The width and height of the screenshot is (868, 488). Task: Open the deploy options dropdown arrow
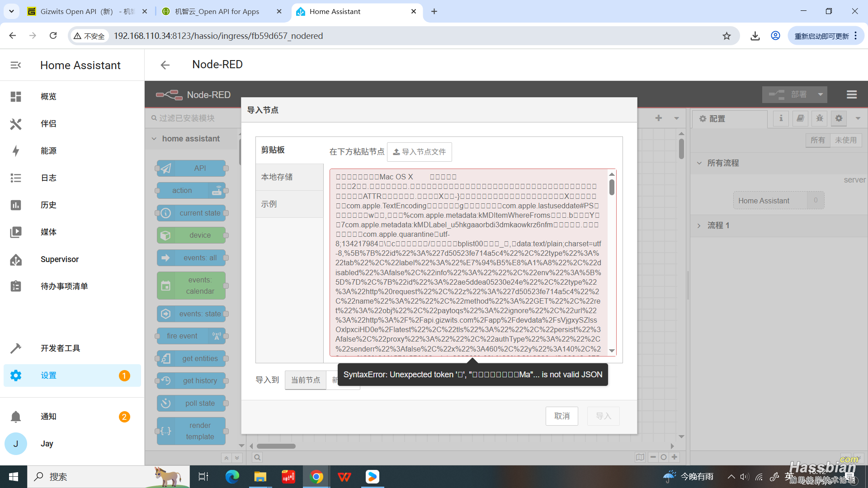820,94
